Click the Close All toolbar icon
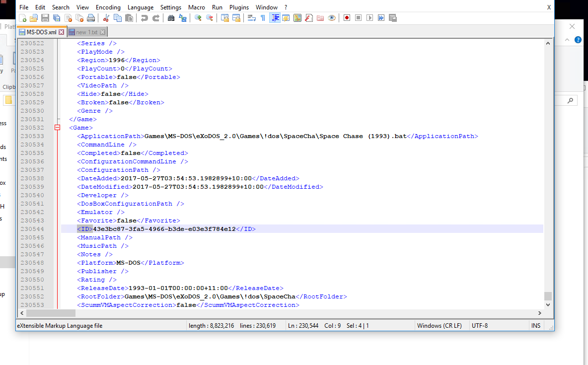Image resolution: width=588 pixels, height=365 pixels. point(79,18)
